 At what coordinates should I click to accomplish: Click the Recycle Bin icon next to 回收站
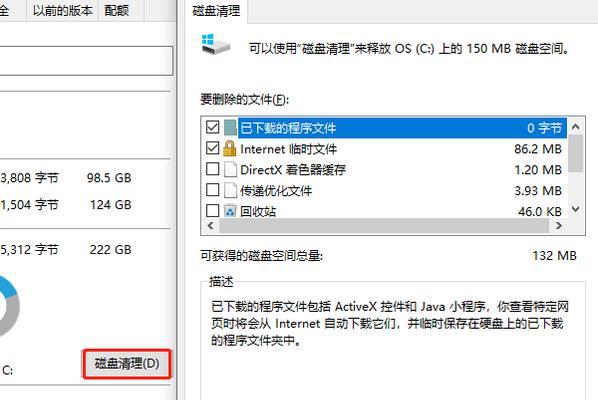pos(230,211)
